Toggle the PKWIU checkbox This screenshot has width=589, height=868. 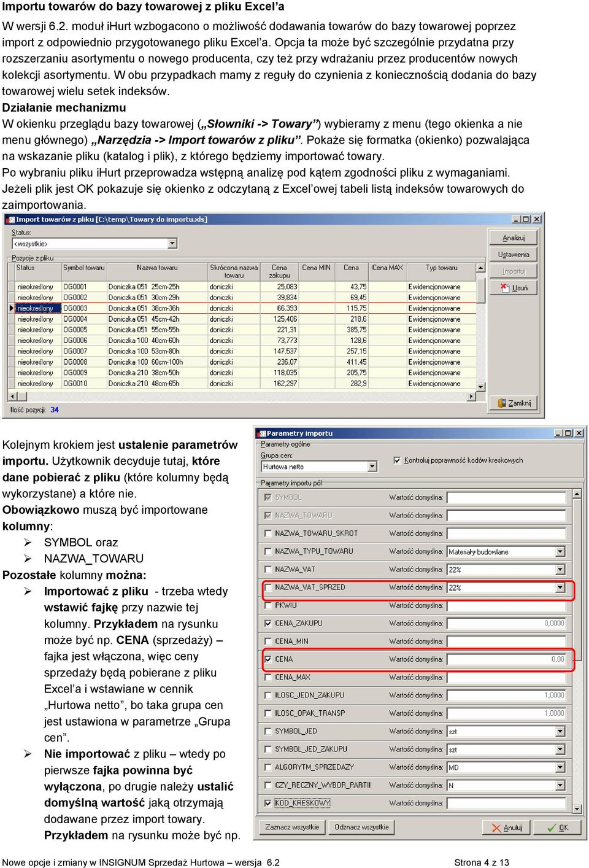(268, 605)
